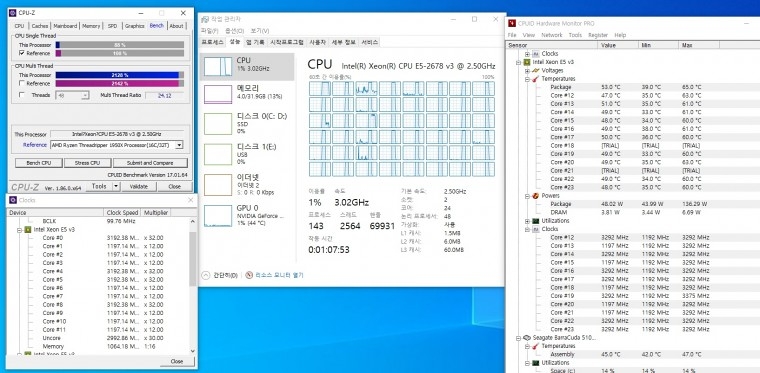
Task: Switch to the Caches tab in CPU-Z
Action: coord(40,26)
